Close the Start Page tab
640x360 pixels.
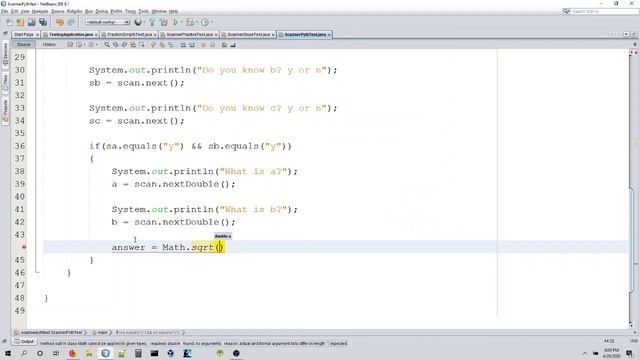pyautogui.click(x=38, y=35)
